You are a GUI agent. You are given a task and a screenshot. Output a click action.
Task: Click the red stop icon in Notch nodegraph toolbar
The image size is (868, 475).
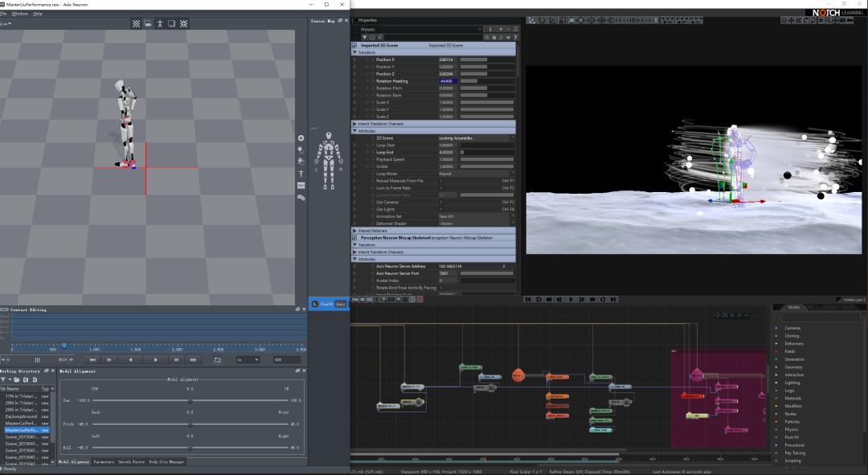pos(420,300)
